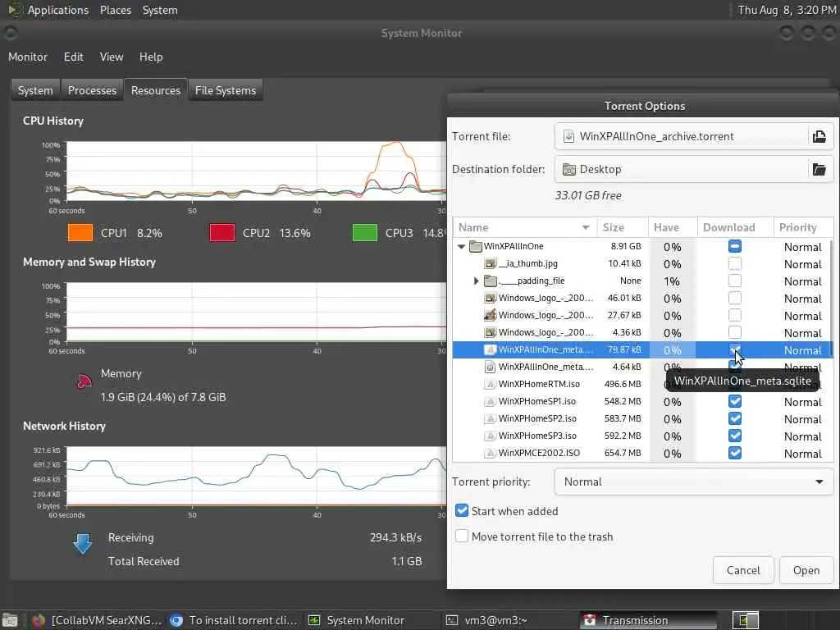840x630 pixels.
Task: Click the WinXPHomeRTM.iso file icon
Action: (489, 384)
